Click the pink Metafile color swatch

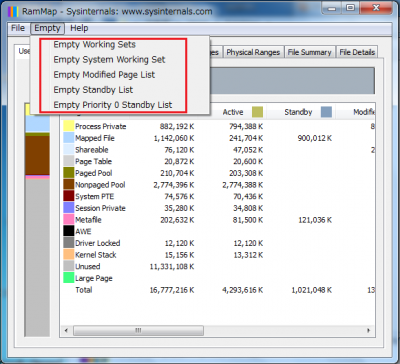coord(68,219)
